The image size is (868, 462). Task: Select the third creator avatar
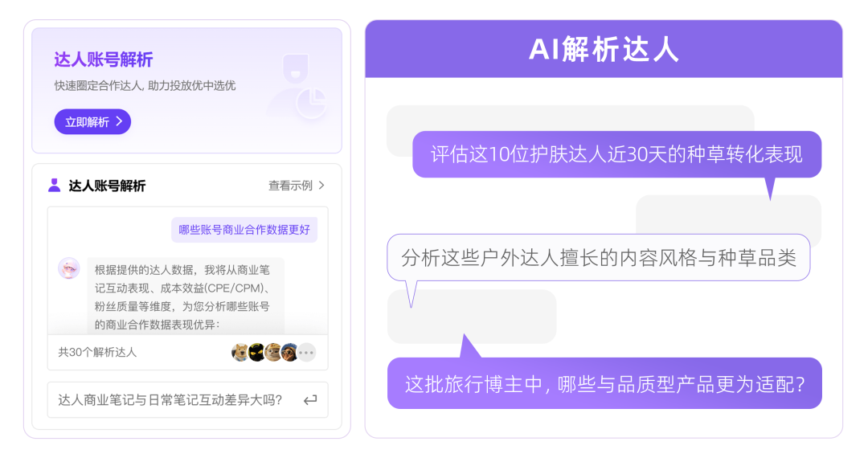pos(273,352)
